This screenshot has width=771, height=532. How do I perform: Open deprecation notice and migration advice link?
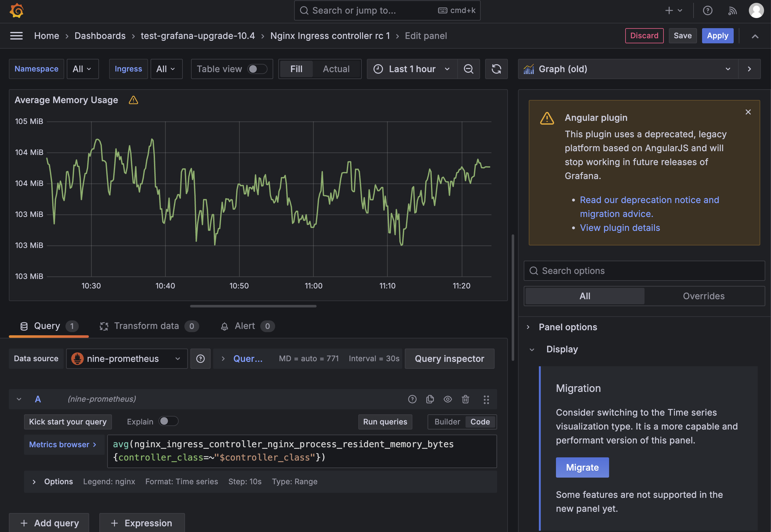[649, 207]
